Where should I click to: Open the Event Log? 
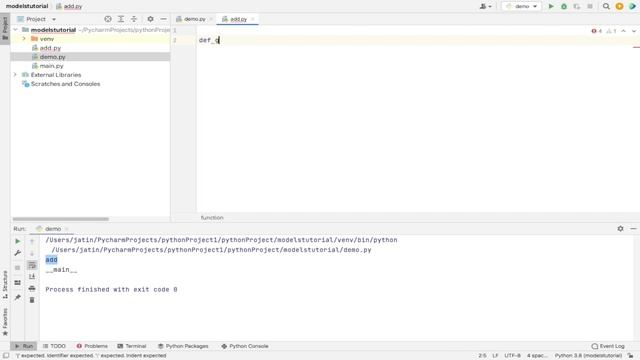click(608, 346)
